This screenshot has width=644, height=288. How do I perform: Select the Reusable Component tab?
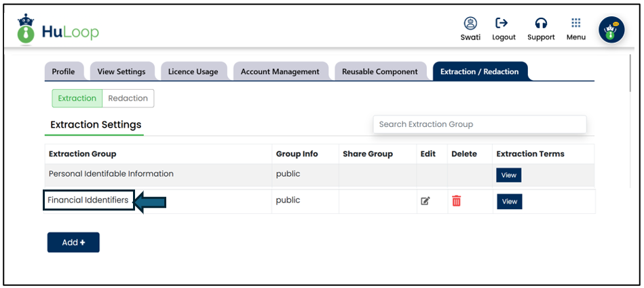click(x=379, y=72)
